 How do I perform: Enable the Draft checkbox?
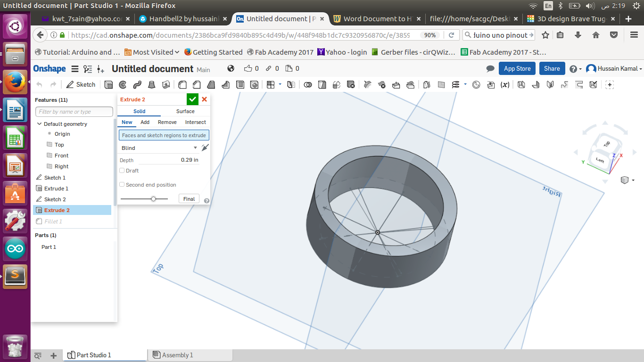(122, 171)
